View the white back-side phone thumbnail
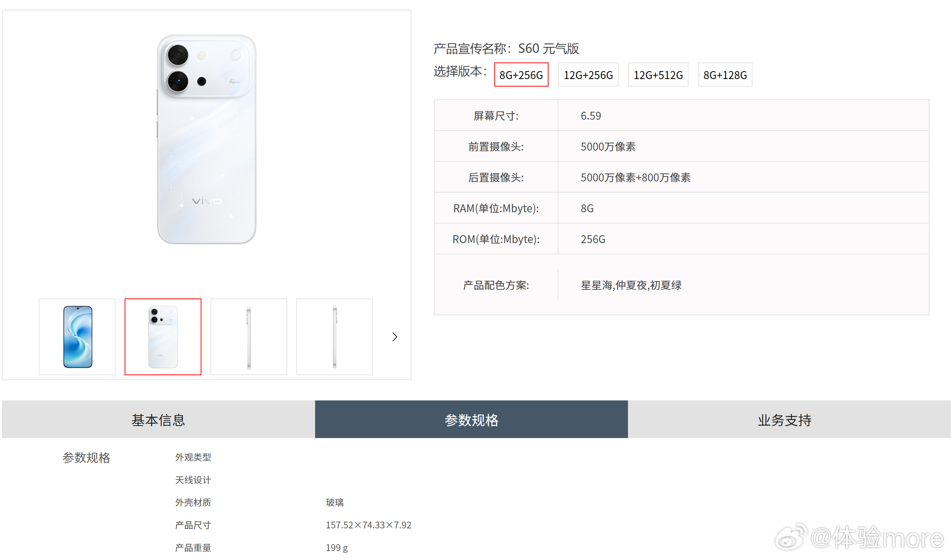The height and width of the screenshot is (560, 951). click(163, 337)
